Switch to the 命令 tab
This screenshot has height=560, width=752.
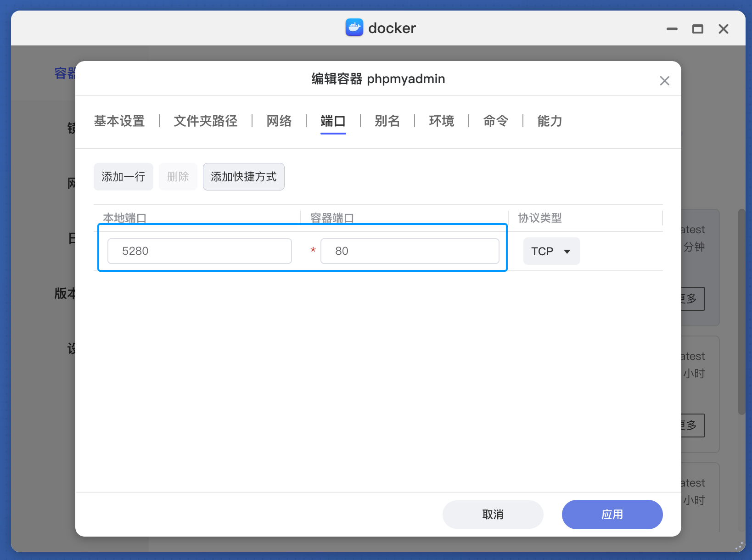click(x=496, y=121)
